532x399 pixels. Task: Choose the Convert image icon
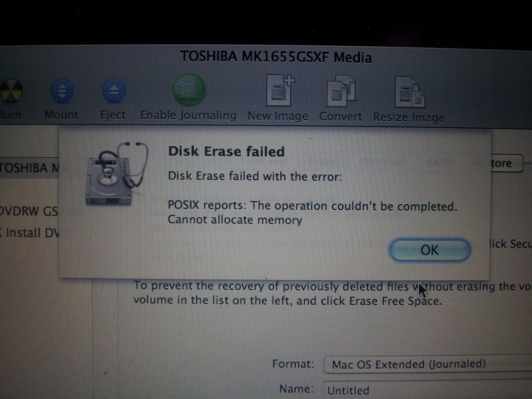[341, 91]
